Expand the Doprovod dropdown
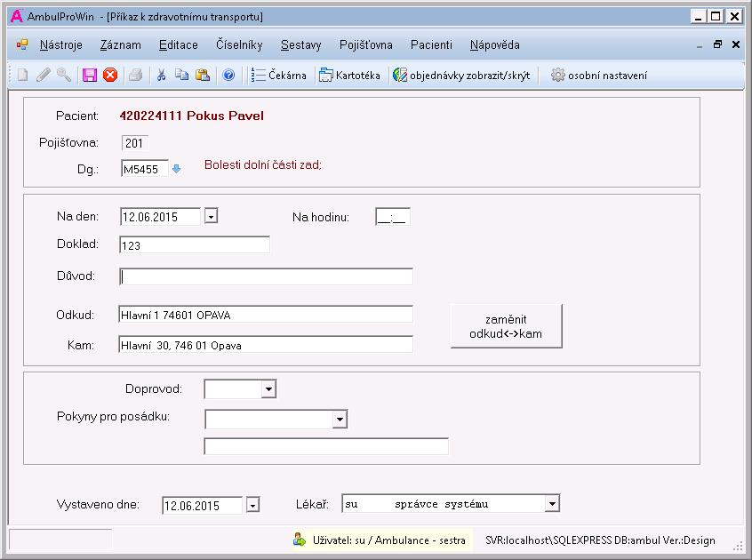This screenshot has width=752, height=560. pyautogui.click(x=268, y=388)
